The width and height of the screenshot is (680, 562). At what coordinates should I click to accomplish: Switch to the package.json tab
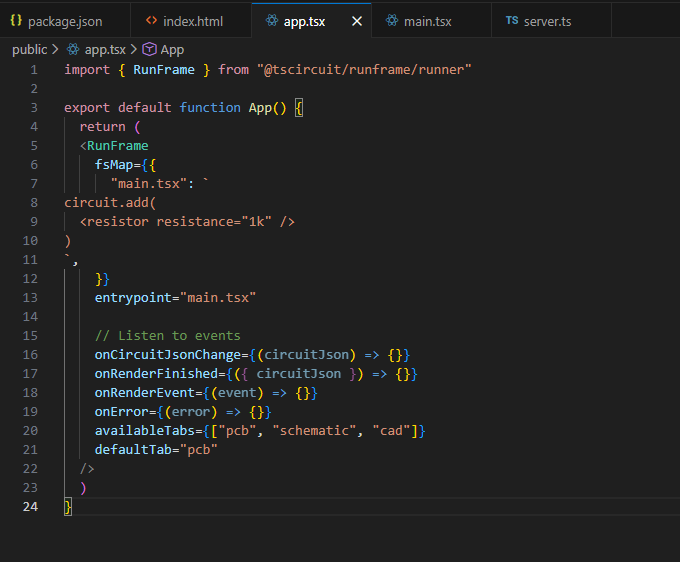[64, 20]
